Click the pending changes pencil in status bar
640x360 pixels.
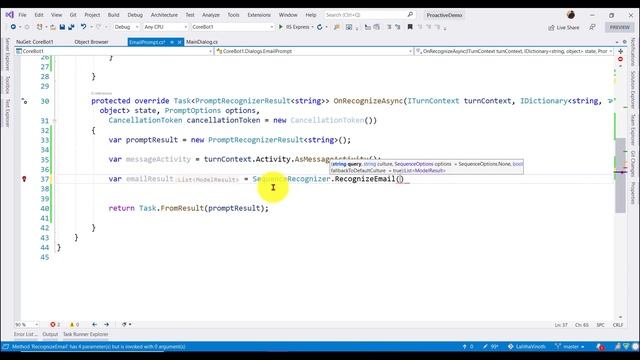click(485, 347)
